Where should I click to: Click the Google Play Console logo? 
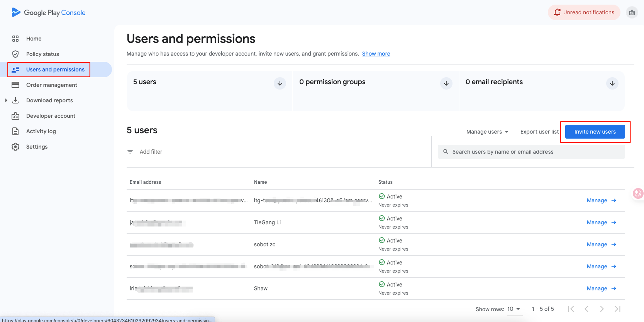pos(48,12)
